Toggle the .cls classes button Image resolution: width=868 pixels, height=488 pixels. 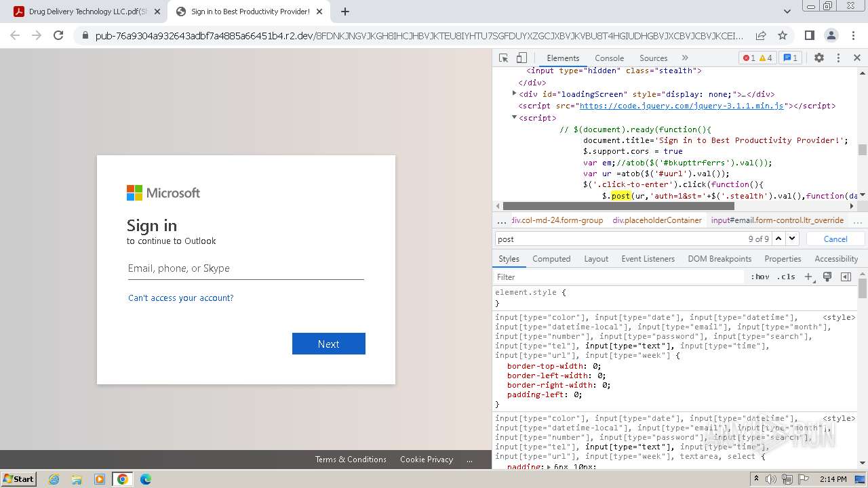click(x=786, y=277)
